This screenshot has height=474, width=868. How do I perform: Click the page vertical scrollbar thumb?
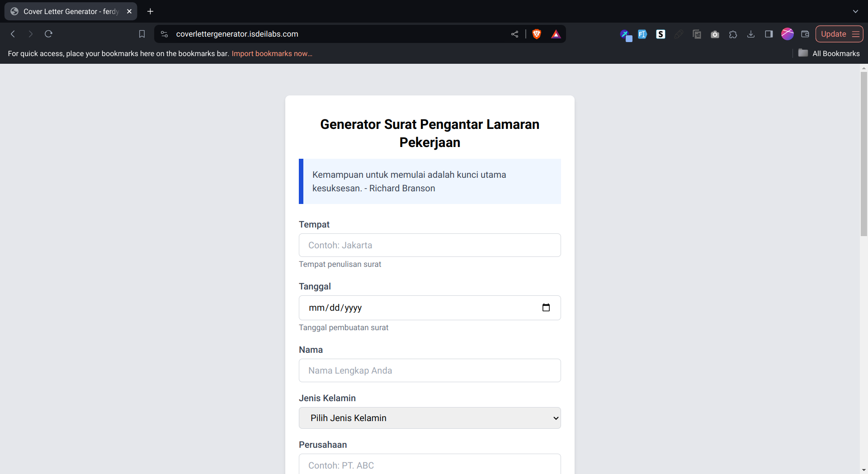point(864,154)
